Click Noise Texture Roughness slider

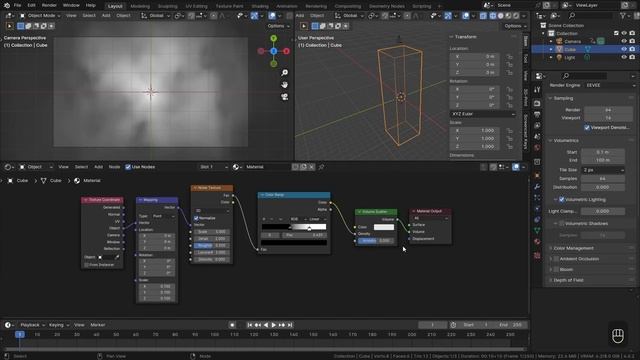(211, 246)
